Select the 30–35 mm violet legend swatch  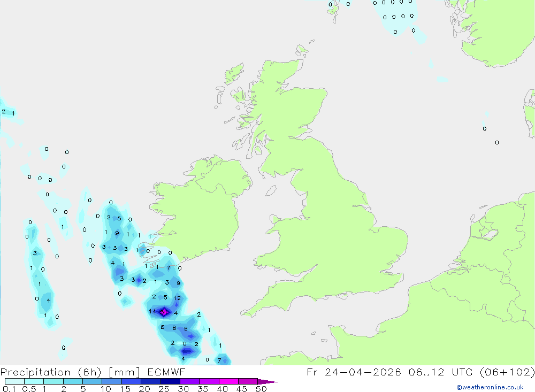point(190,381)
